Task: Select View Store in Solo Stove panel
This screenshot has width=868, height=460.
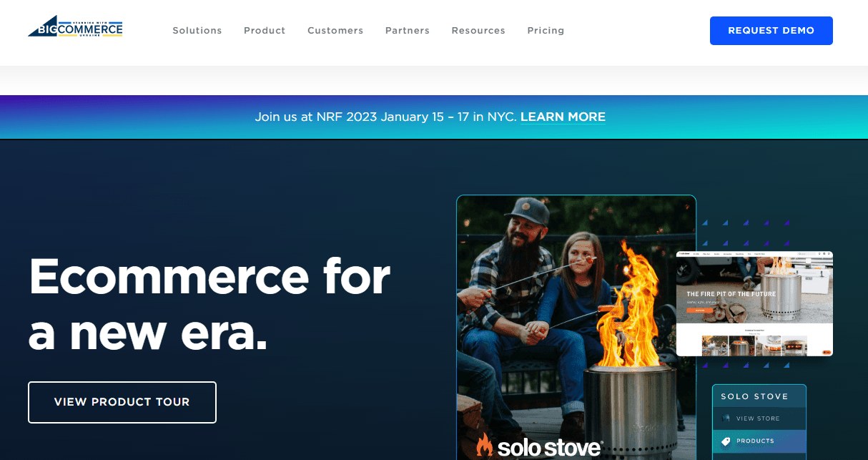Action: (x=759, y=419)
